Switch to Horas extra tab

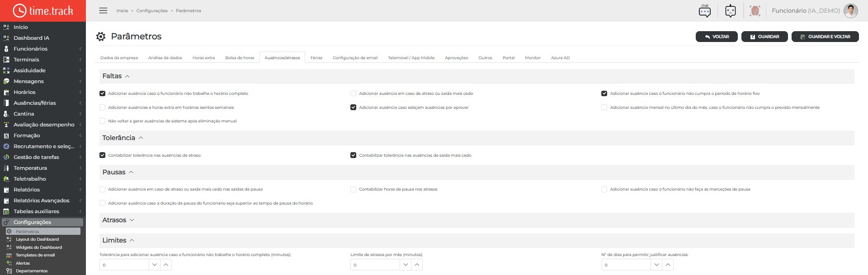click(203, 58)
